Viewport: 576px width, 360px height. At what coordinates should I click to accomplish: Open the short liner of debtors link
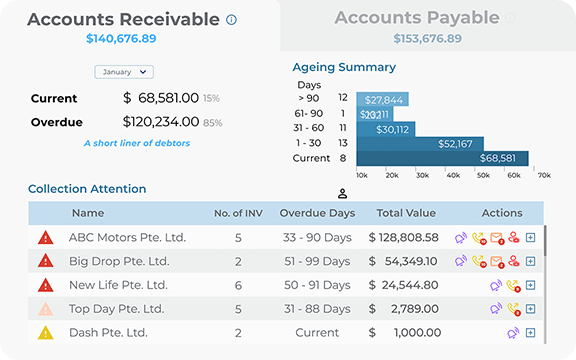[137, 143]
